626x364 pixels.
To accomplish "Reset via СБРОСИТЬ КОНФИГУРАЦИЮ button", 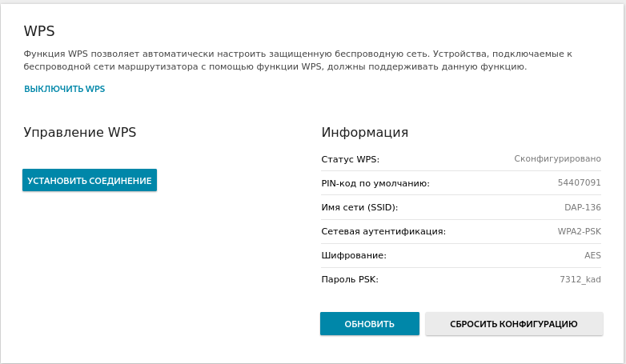I will [x=514, y=324].
